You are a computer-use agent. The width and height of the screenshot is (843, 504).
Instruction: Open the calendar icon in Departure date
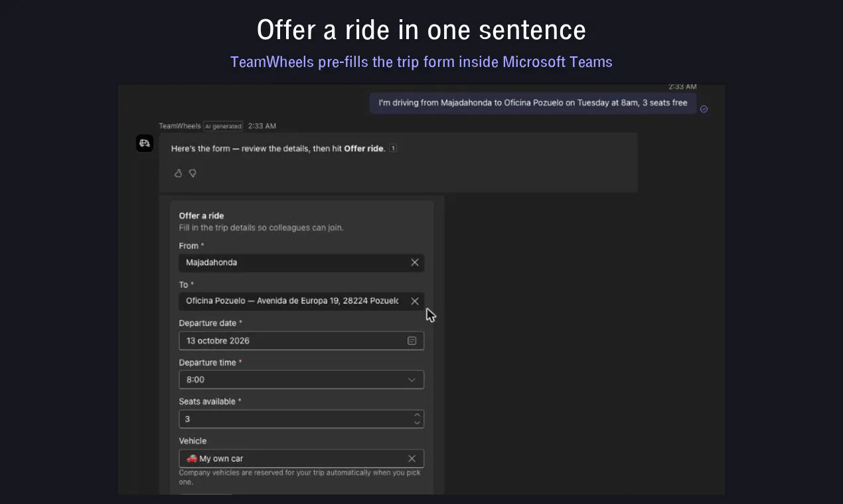pos(412,341)
